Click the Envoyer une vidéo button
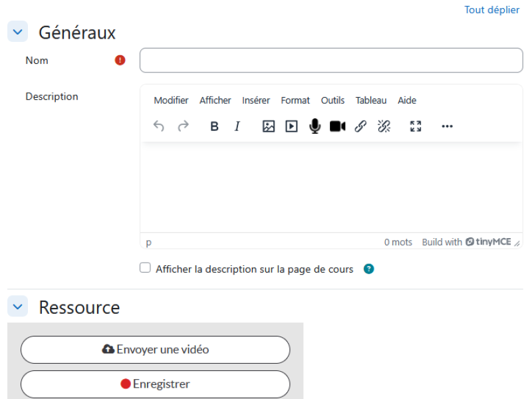532x399 pixels. (x=156, y=350)
